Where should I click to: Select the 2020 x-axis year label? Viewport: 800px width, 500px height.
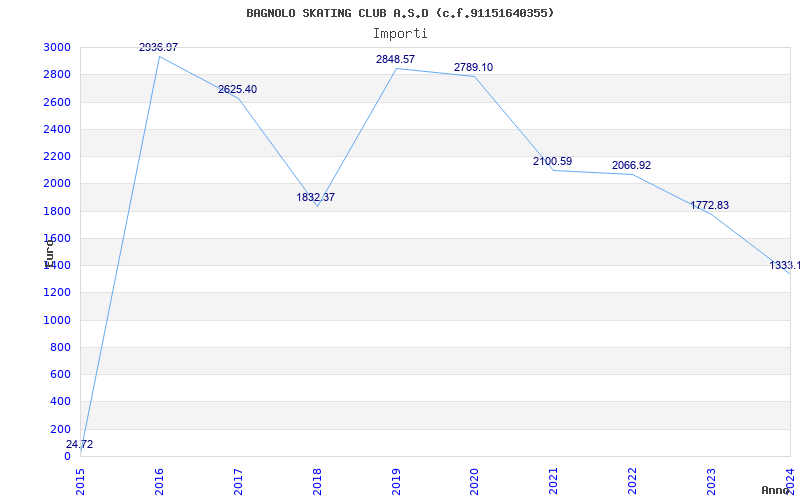click(474, 481)
